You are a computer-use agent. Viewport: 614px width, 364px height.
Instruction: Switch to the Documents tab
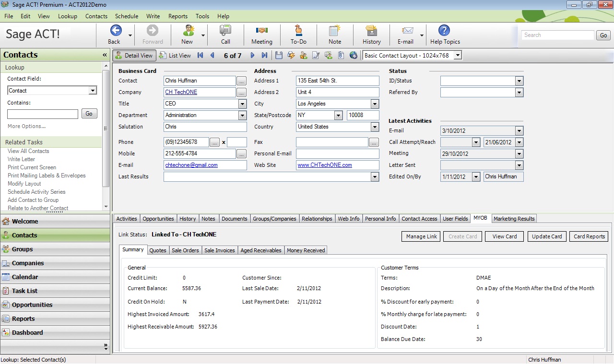tap(235, 219)
